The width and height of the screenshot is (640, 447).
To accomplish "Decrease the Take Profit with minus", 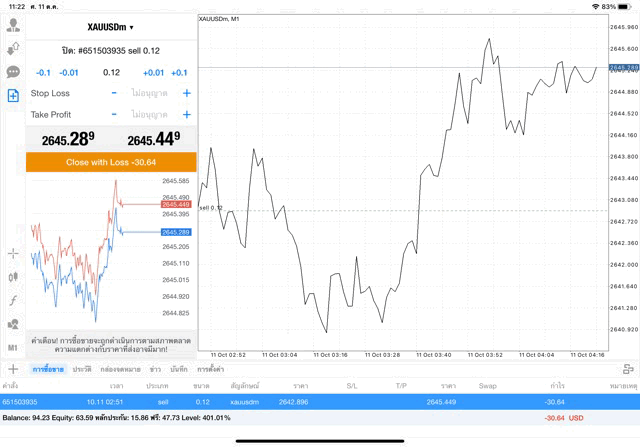I will [x=114, y=114].
